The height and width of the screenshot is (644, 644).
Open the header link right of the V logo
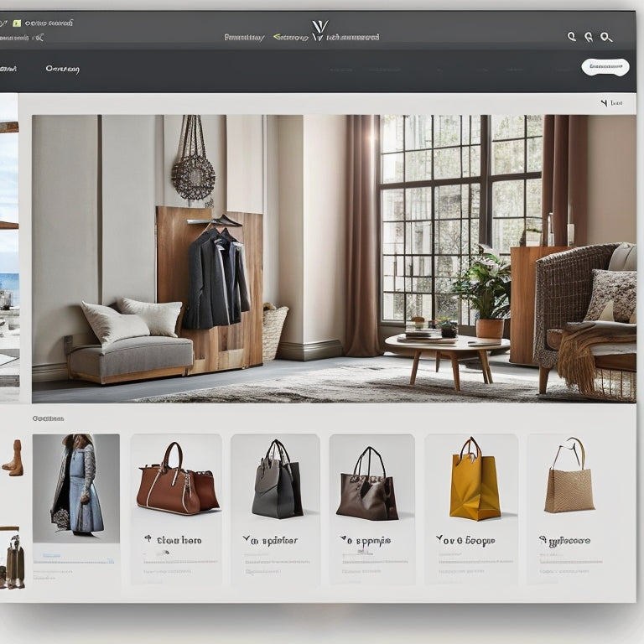point(352,38)
